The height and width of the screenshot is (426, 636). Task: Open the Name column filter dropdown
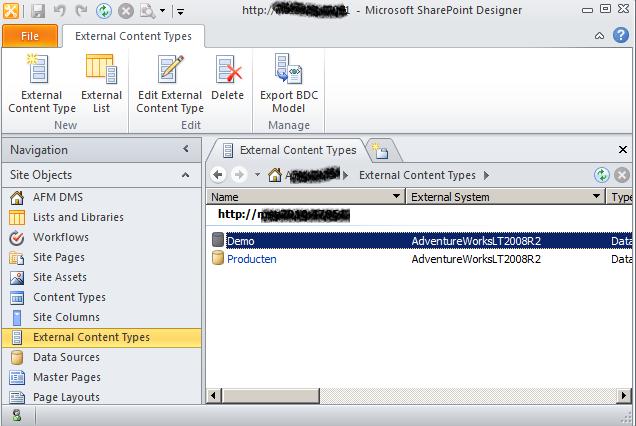point(397,197)
